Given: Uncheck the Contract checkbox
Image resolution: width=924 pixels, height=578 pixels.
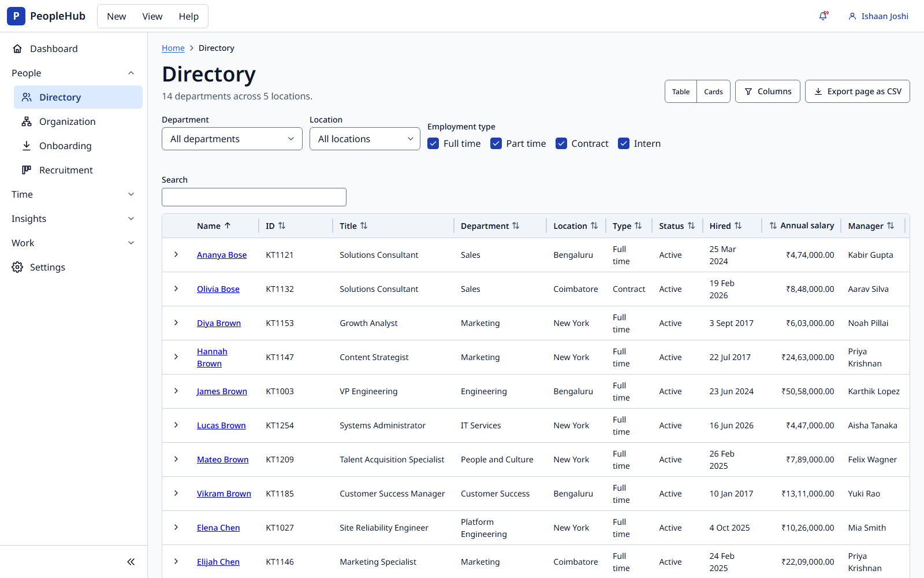Looking at the screenshot, I should tap(561, 143).
